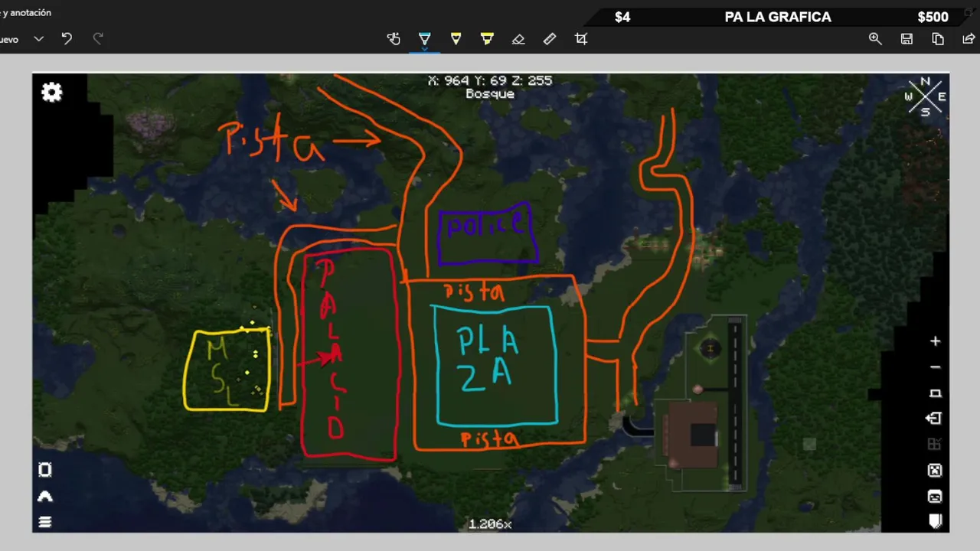Select the yellow highlighter tool
Image resolution: width=980 pixels, height=551 pixels.
point(487,39)
